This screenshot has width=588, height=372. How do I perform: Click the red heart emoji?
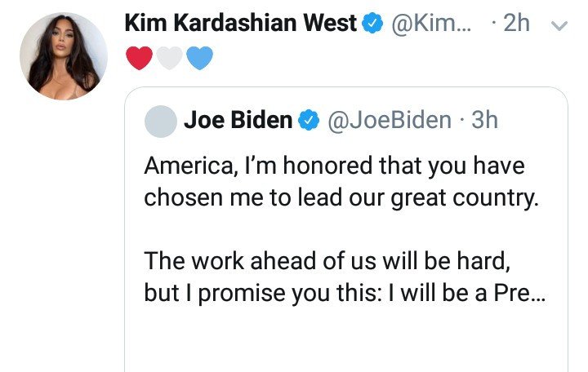(139, 58)
